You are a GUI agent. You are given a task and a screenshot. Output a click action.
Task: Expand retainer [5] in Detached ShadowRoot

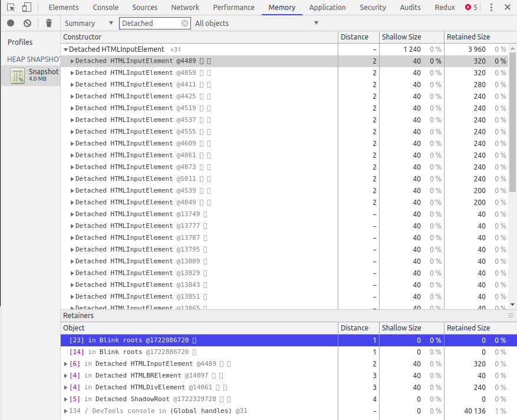[x=65, y=399]
